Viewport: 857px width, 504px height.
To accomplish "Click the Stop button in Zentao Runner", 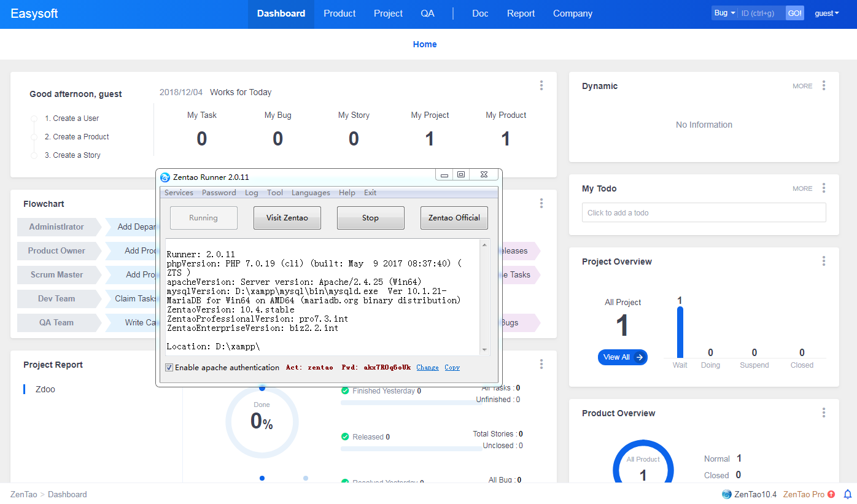I will (x=370, y=218).
